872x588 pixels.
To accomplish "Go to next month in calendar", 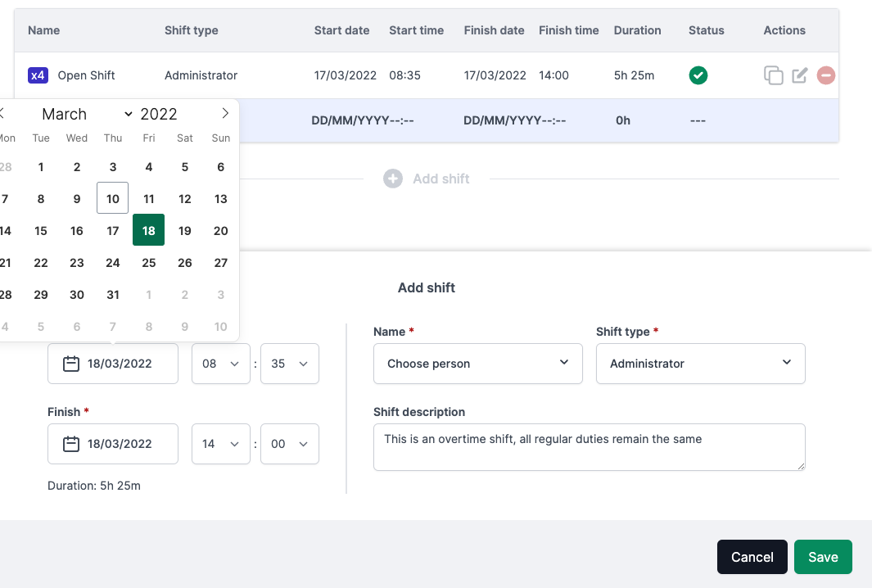I will [x=225, y=114].
